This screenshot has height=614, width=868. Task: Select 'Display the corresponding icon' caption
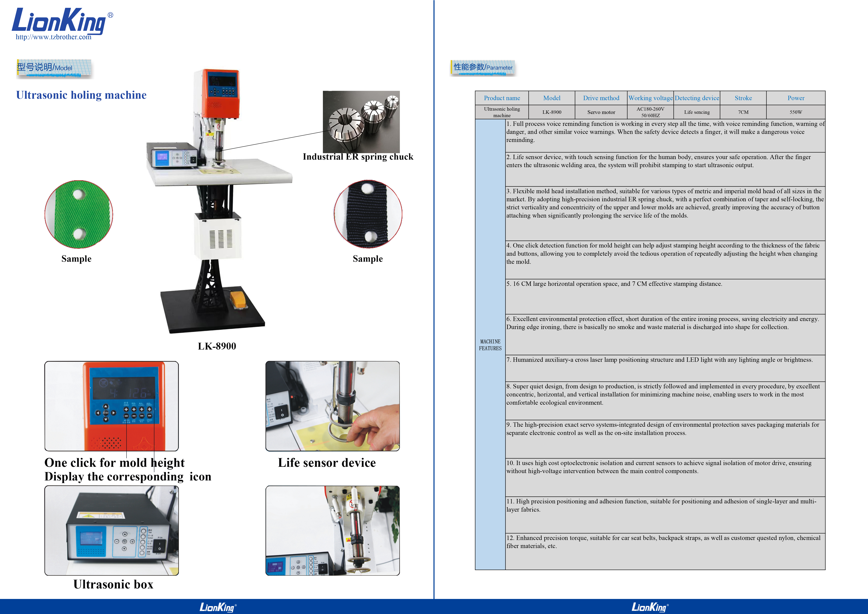[x=128, y=477]
